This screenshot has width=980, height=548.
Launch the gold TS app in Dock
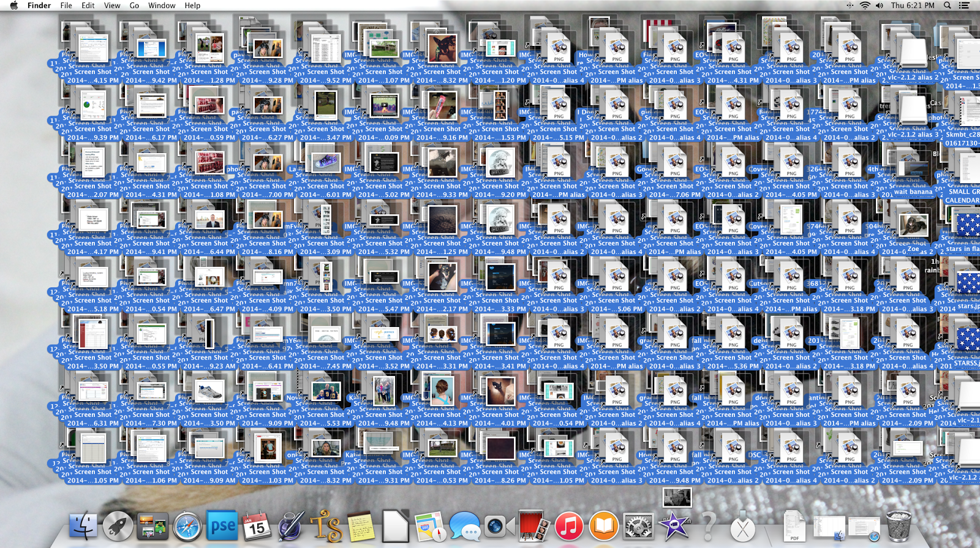tap(326, 526)
